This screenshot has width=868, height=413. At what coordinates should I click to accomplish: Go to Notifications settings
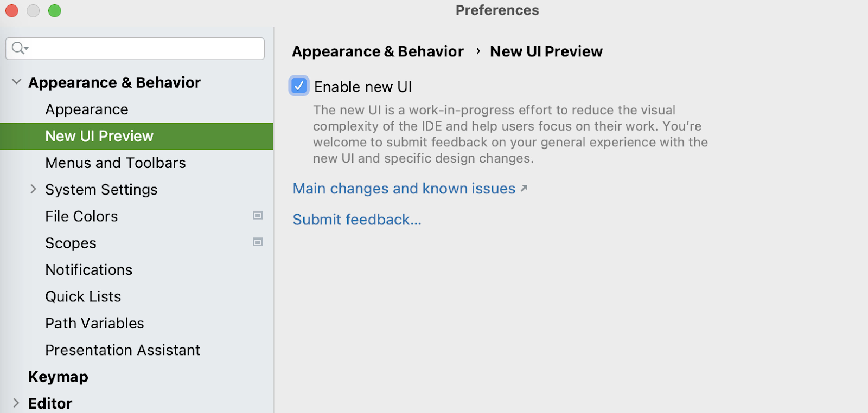tap(89, 270)
